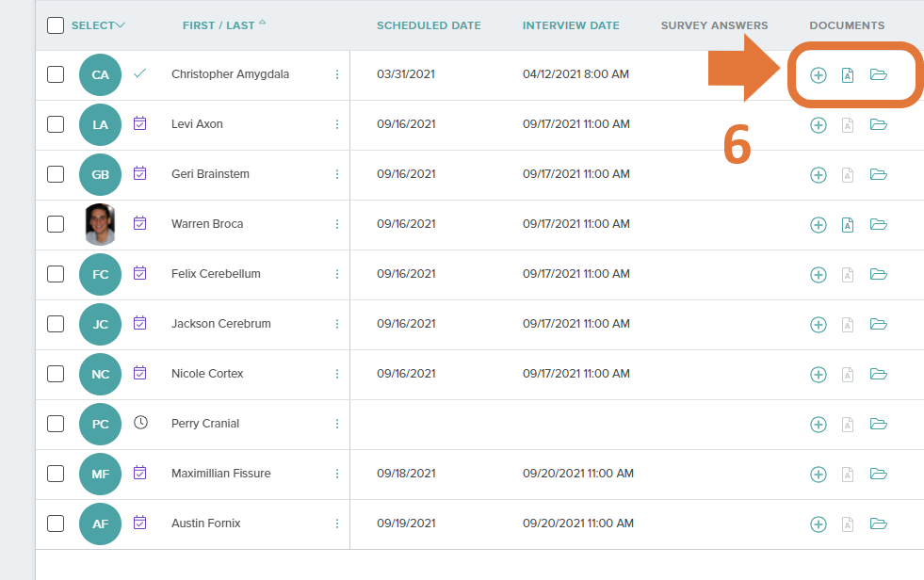Sort by INTERVIEW DATE column header
The image size is (924, 580).
[571, 25]
